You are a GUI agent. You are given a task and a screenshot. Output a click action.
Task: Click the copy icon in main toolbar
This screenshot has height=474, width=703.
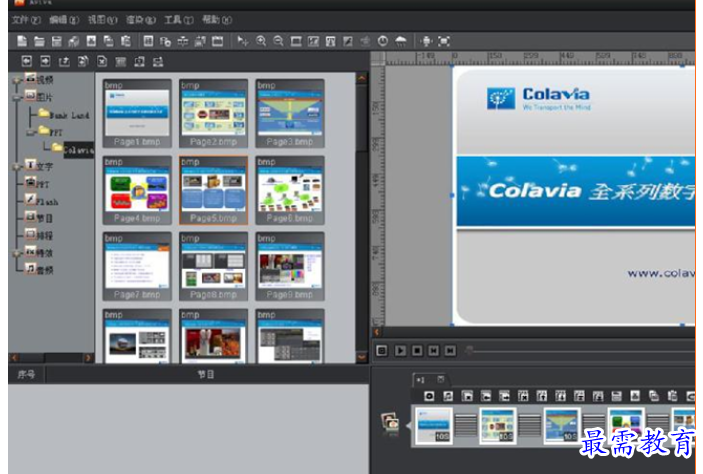click(x=108, y=41)
